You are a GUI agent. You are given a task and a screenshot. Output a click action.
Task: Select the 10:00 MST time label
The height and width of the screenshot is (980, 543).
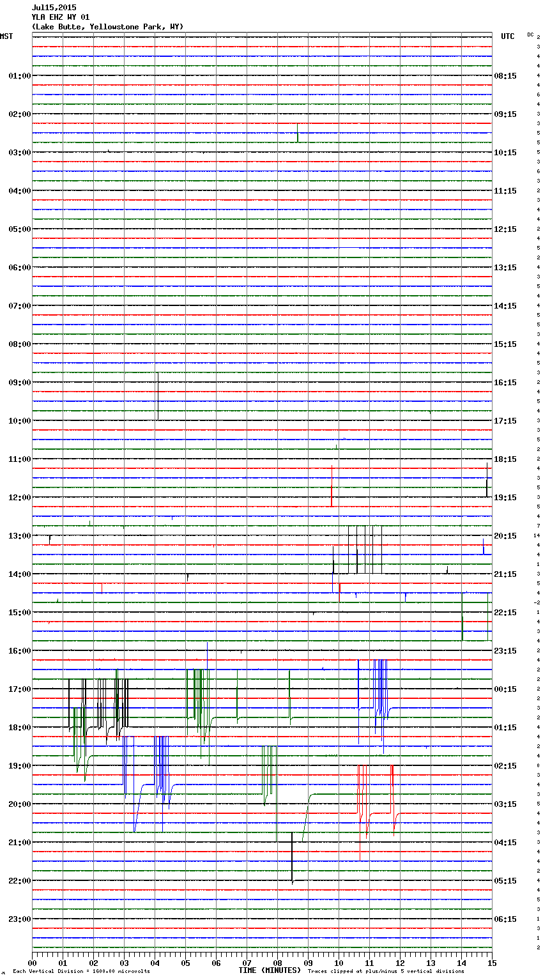click(x=20, y=421)
